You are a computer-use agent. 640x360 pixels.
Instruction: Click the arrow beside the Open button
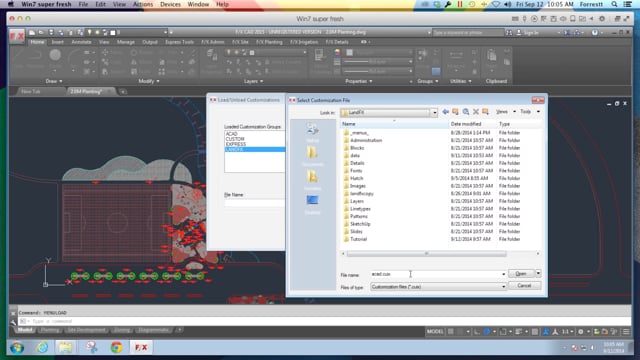pyautogui.click(x=538, y=273)
